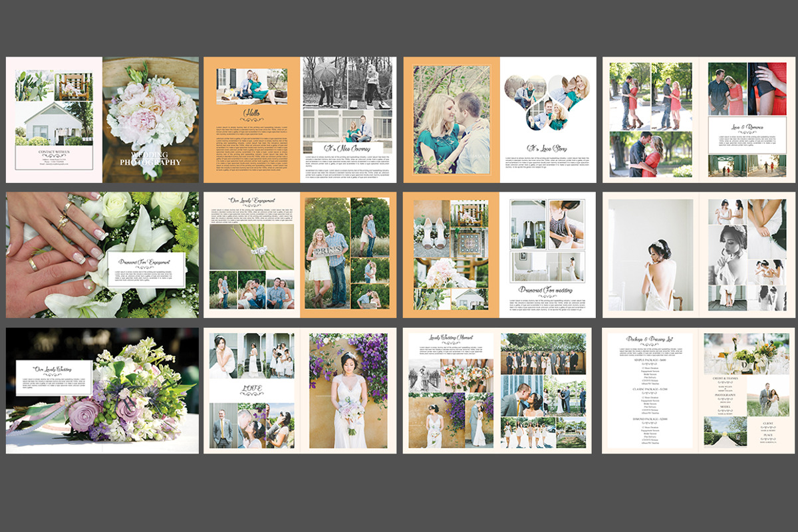Click the "Our Lovely Engagement" heading
The width and height of the screenshot is (798, 532).
point(251,200)
